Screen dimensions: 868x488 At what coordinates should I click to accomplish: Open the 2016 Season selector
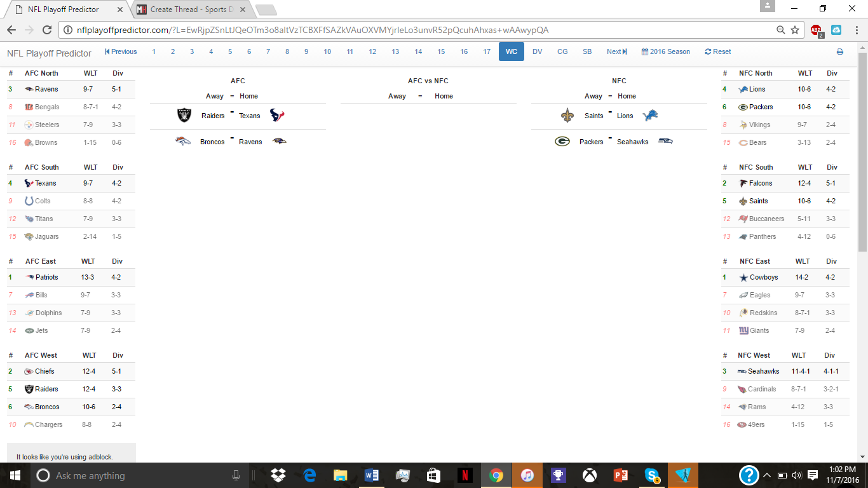click(x=666, y=51)
